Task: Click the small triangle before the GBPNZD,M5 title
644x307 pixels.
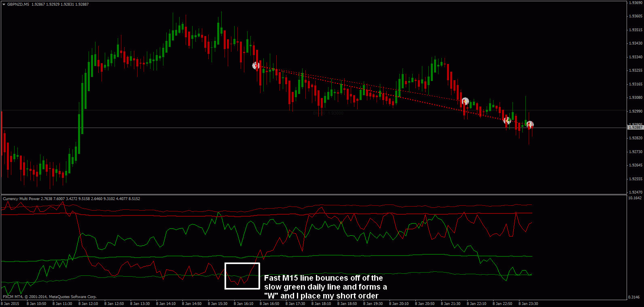Action: click(x=4, y=4)
